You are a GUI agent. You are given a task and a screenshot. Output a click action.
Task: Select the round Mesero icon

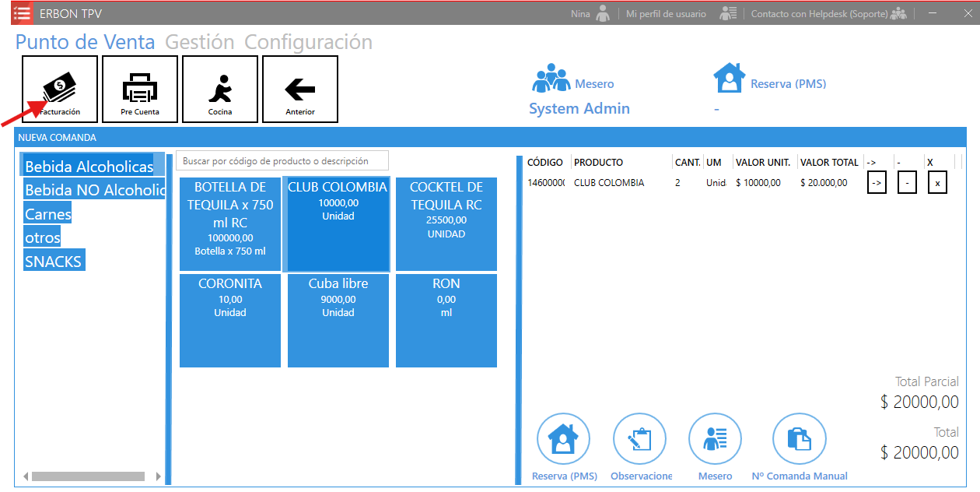point(715,439)
